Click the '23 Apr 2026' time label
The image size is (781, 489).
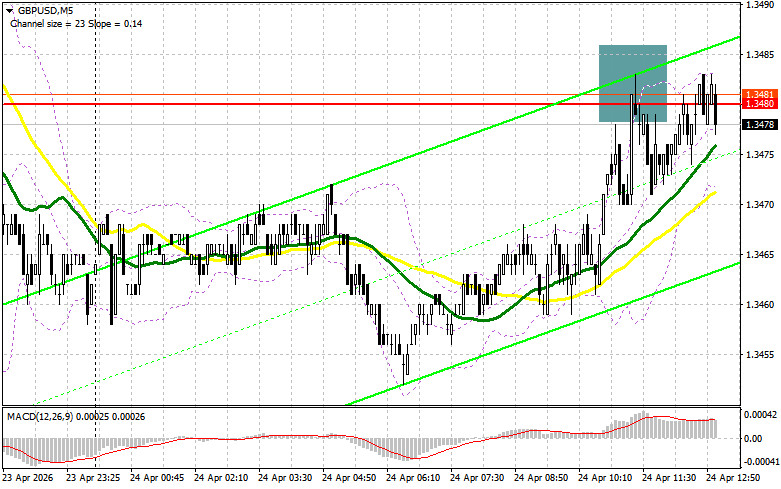(x=27, y=478)
